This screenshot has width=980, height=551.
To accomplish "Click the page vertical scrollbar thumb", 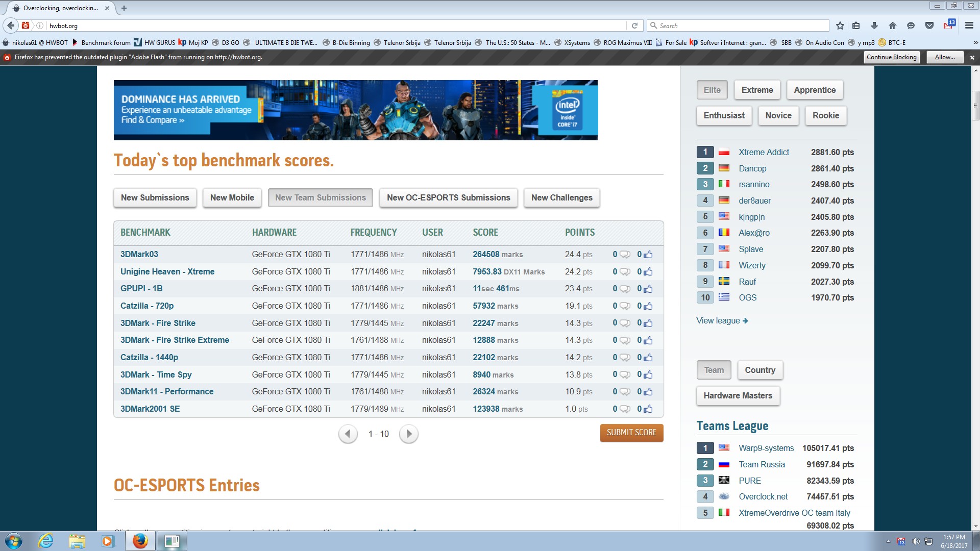I will 975,106.
